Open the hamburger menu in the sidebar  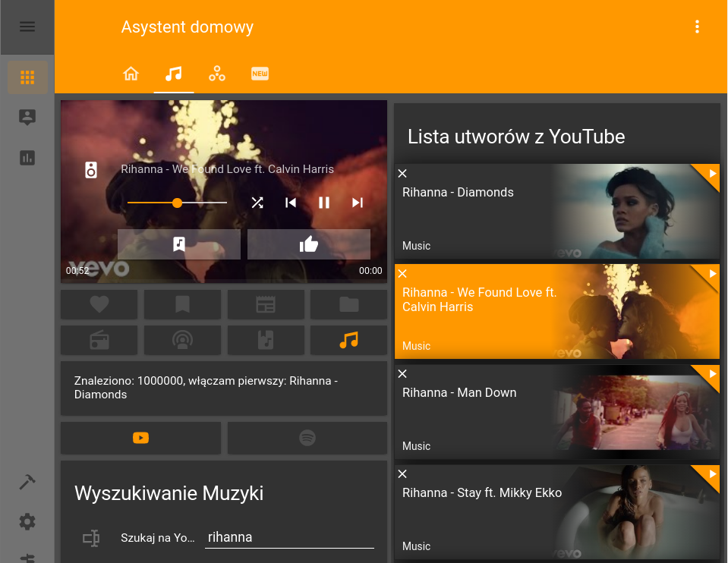(x=27, y=27)
